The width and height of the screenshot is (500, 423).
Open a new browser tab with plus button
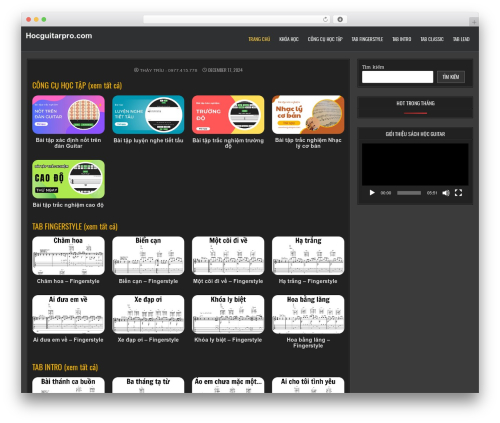click(x=474, y=22)
